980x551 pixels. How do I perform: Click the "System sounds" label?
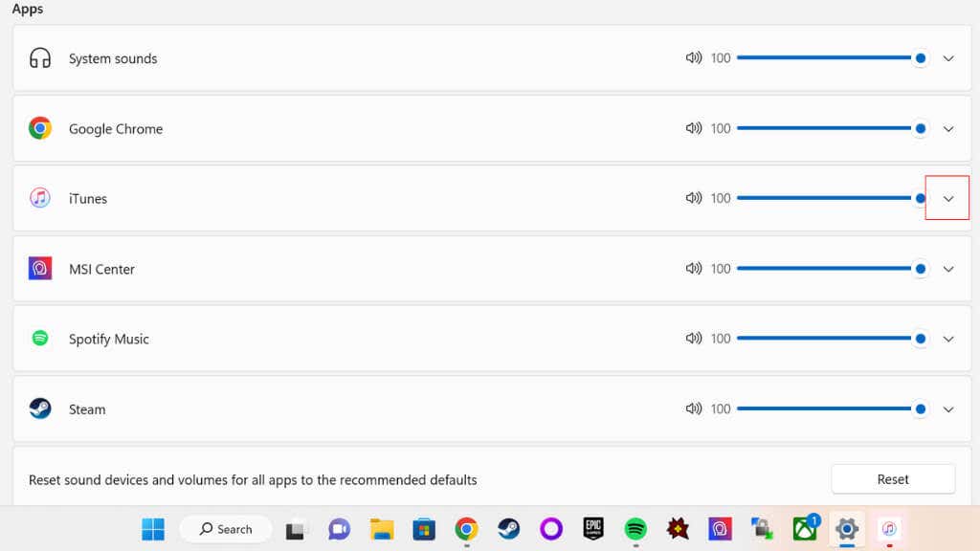click(x=113, y=58)
